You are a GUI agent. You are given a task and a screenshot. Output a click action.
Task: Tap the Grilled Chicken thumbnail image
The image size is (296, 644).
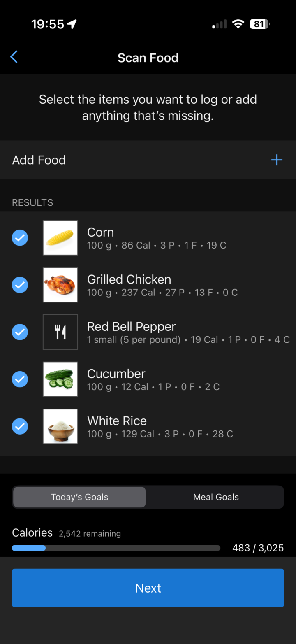tap(60, 285)
